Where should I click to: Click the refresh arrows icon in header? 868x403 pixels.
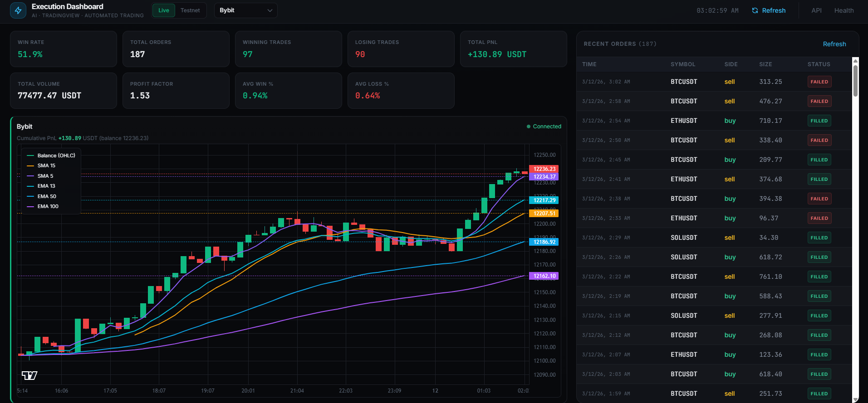[x=755, y=10]
